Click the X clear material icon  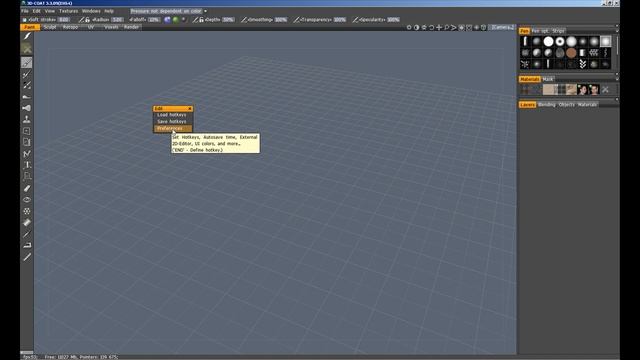[x=605, y=89]
